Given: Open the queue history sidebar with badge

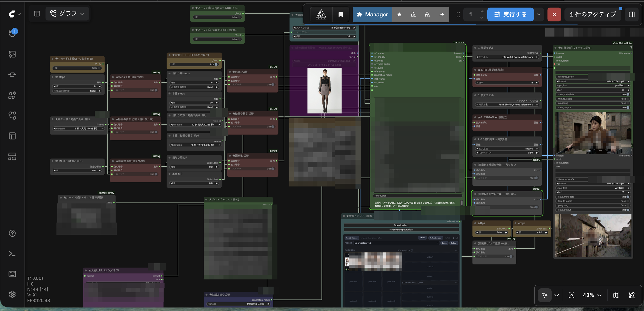Looking at the screenshot, I should (x=13, y=33).
